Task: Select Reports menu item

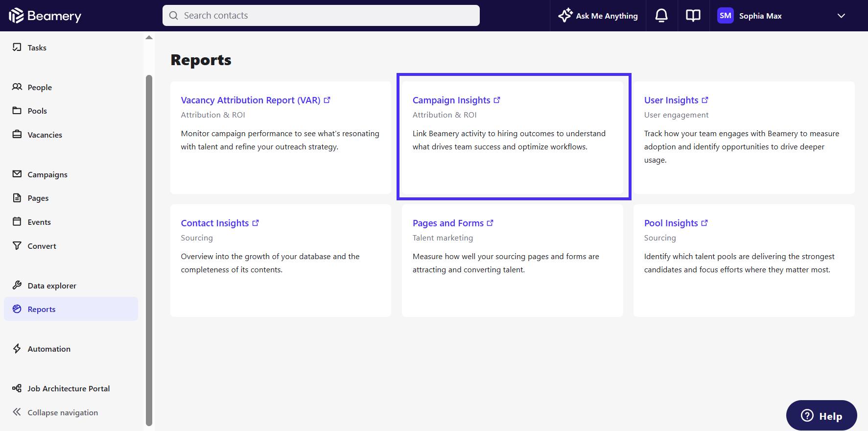Action: 70,309
